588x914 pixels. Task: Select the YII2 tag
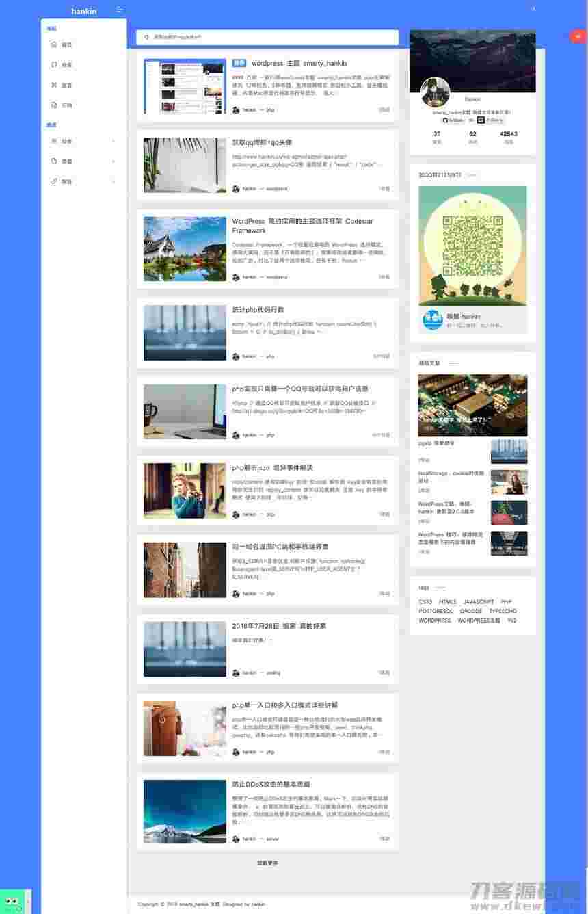(512, 621)
